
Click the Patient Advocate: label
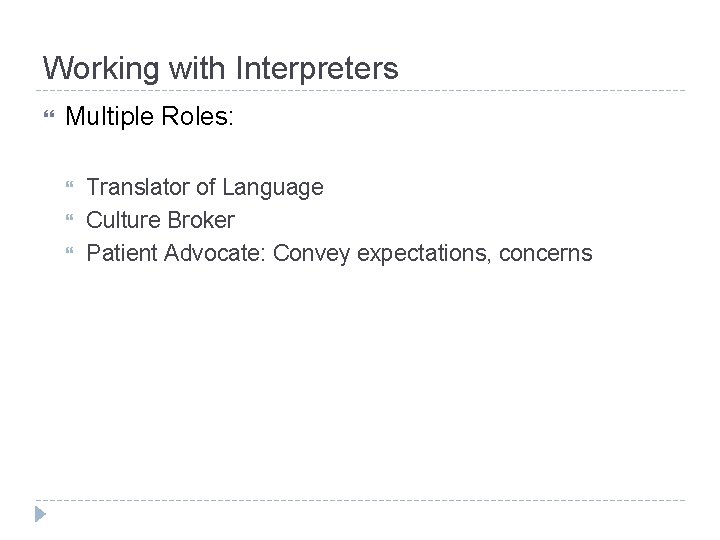click(x=176, y=253)
